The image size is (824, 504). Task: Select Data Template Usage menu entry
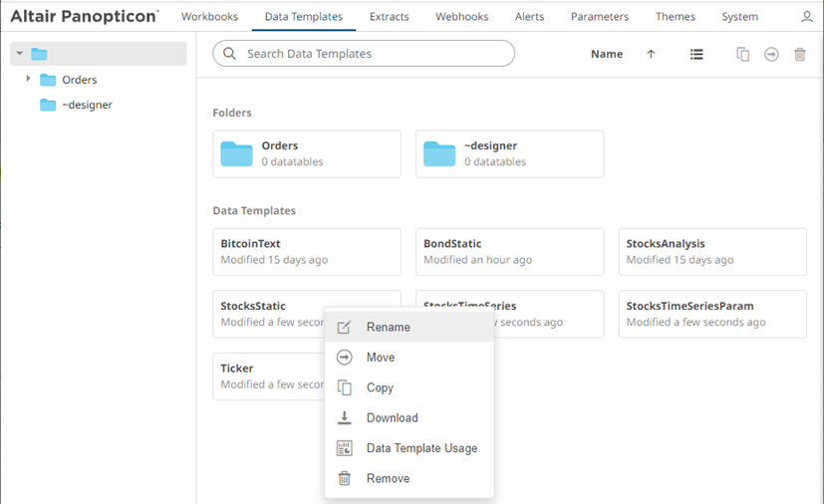[x=420, y=448]
